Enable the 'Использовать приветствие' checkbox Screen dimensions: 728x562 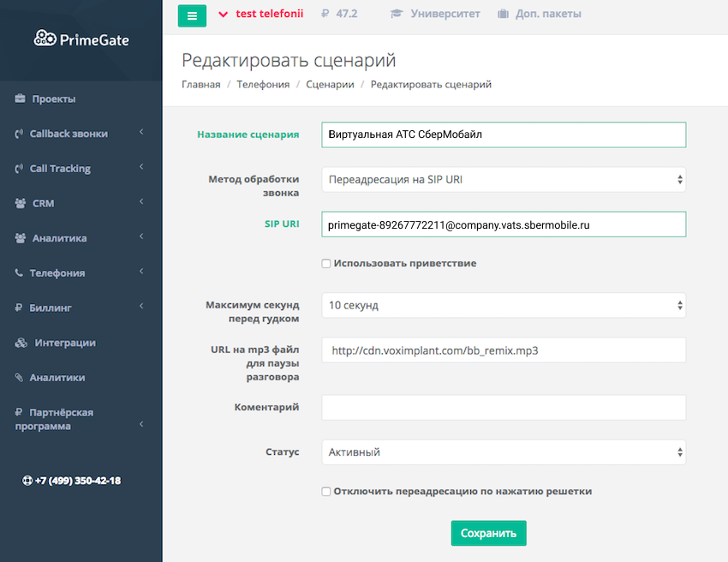[326, 264]
